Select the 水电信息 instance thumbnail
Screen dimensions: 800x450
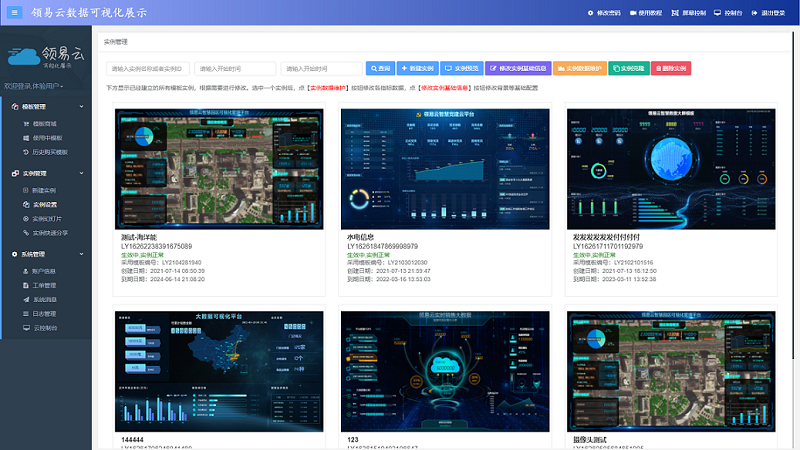point(445,169)
